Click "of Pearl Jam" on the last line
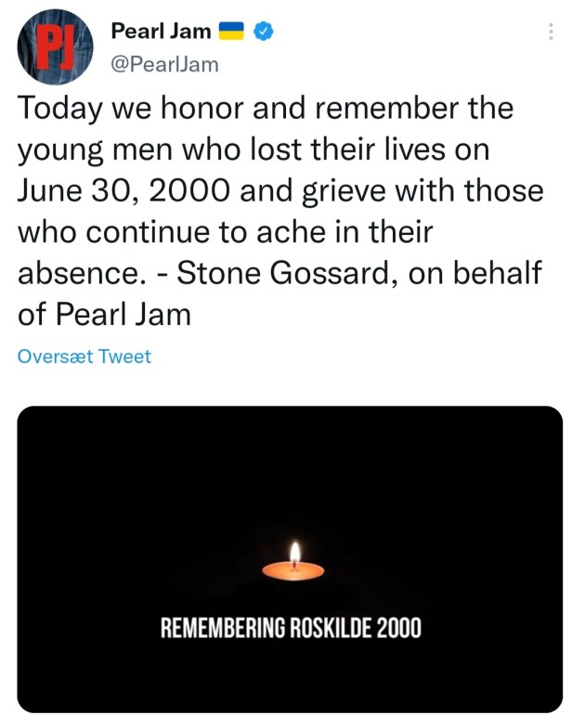Viewport: 572px width, 728px height. [x=104, y=313]
